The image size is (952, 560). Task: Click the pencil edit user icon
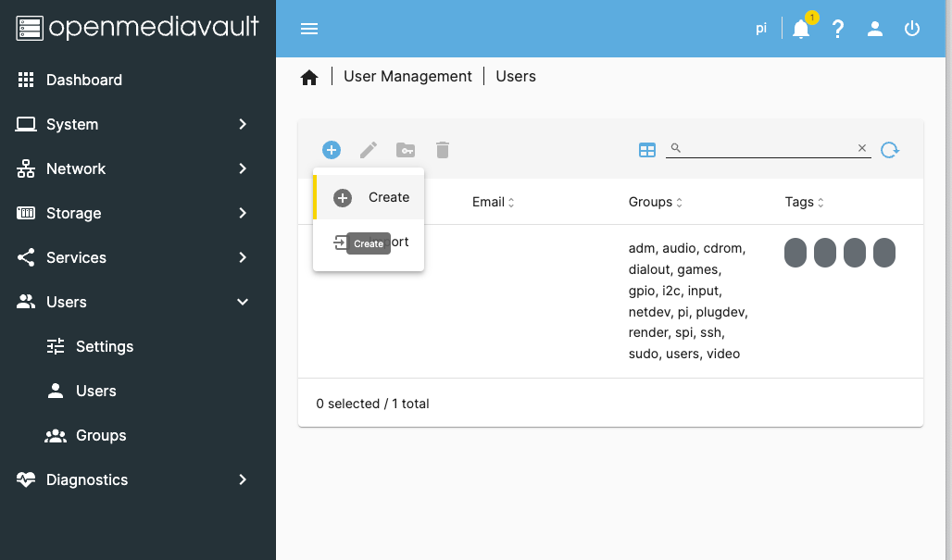pyautogui.click(x=369, y=150)
